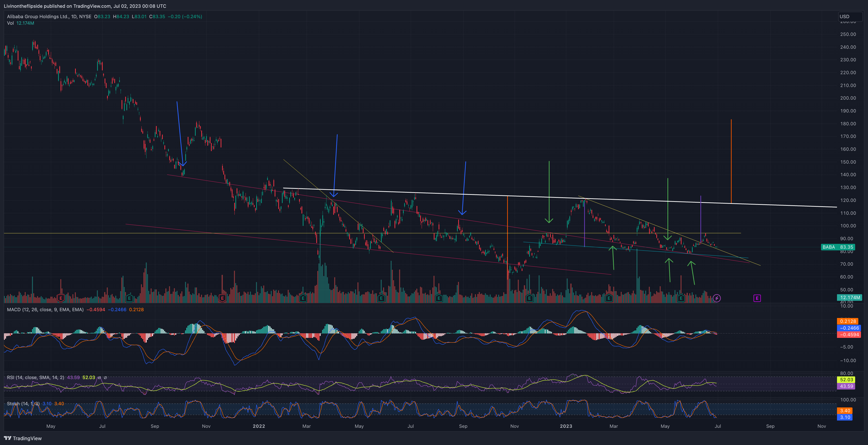Click the 2022 label on the time axis
The width and height of the screenshot is (868, 445).
coord(259,426)
